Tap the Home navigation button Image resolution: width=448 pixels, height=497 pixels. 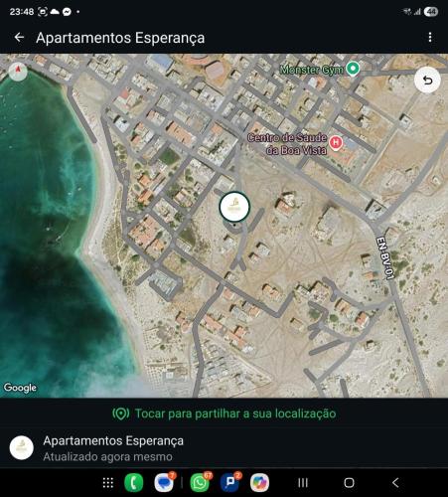pos(349,483)
